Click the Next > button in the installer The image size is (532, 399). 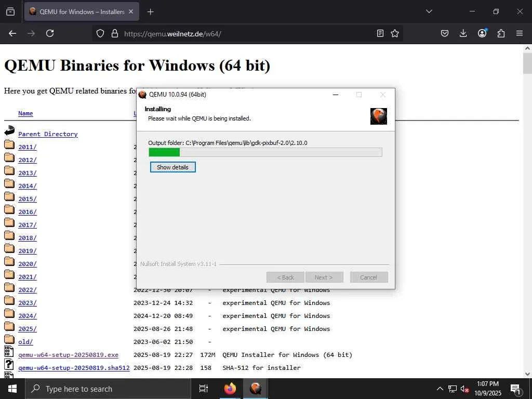[x=324, y=277]
